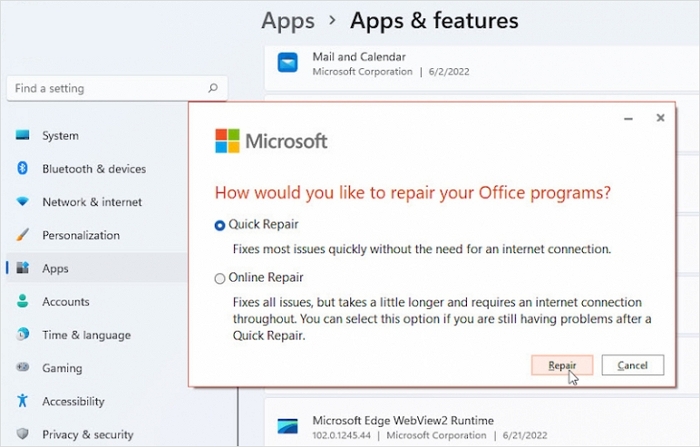Viewport: 700px width, 447px height.
Task: Click the Time & language globe icon
Action: point(22,335)
